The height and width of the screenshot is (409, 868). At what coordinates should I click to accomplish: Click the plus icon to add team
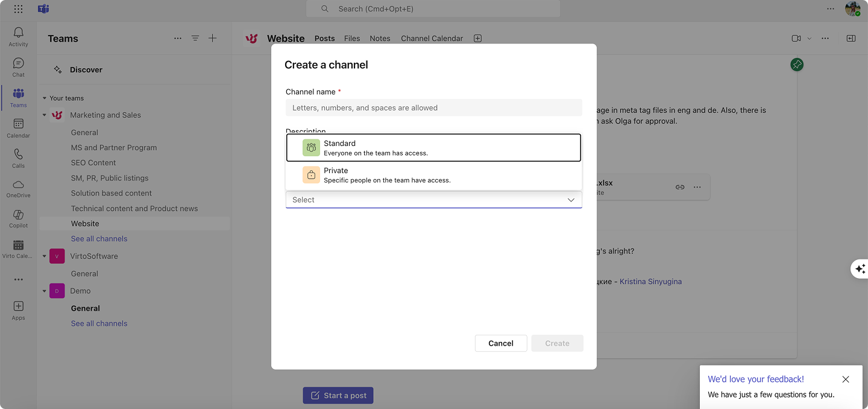[x=213, y=38]
